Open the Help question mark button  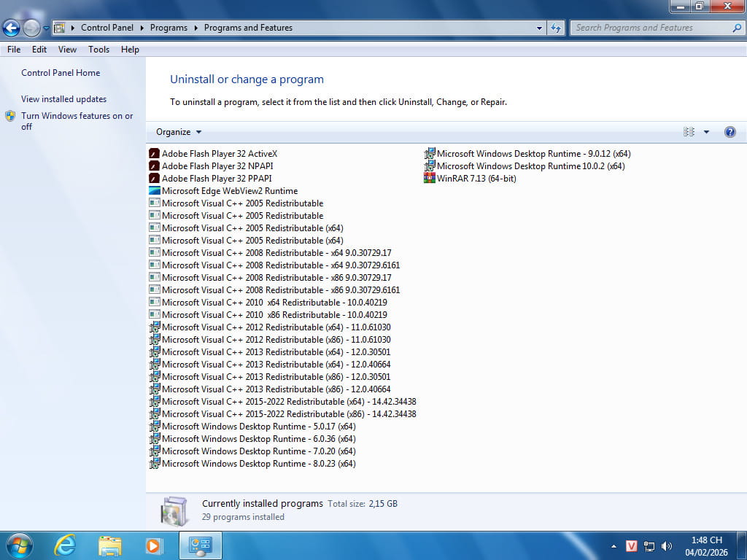(x=729, y=132)
